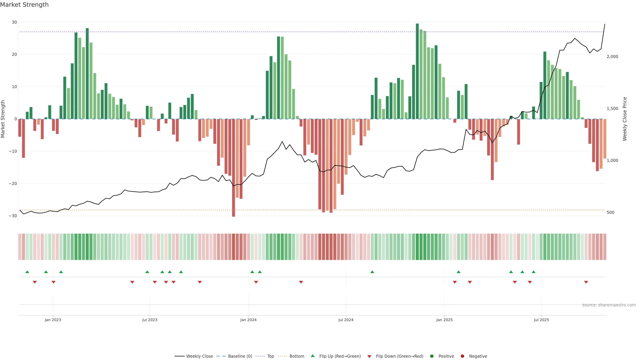Screen dimensions: 644x362
Task: Click the green Positive legend circle
Action: click(432, 356)
